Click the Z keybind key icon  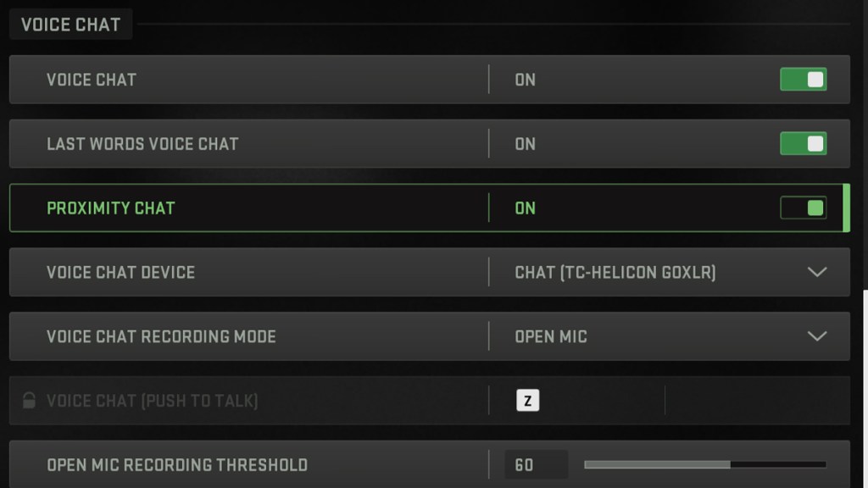pos(527,401)
